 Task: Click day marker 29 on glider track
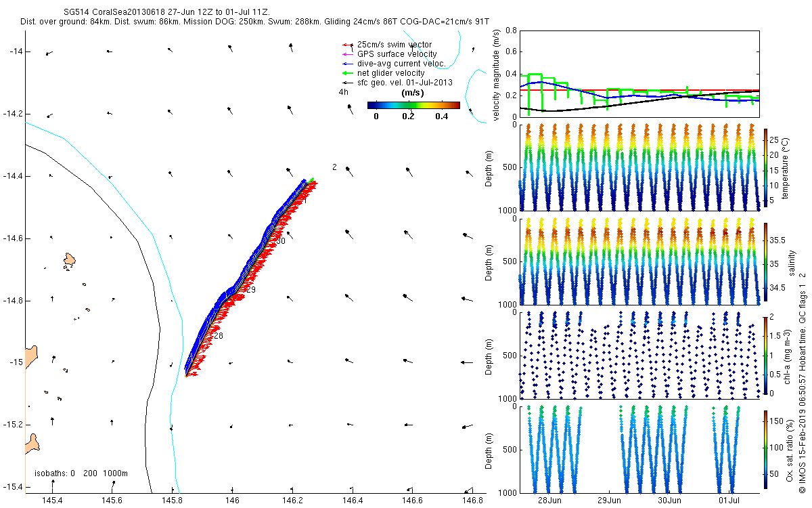coord(250,290)
